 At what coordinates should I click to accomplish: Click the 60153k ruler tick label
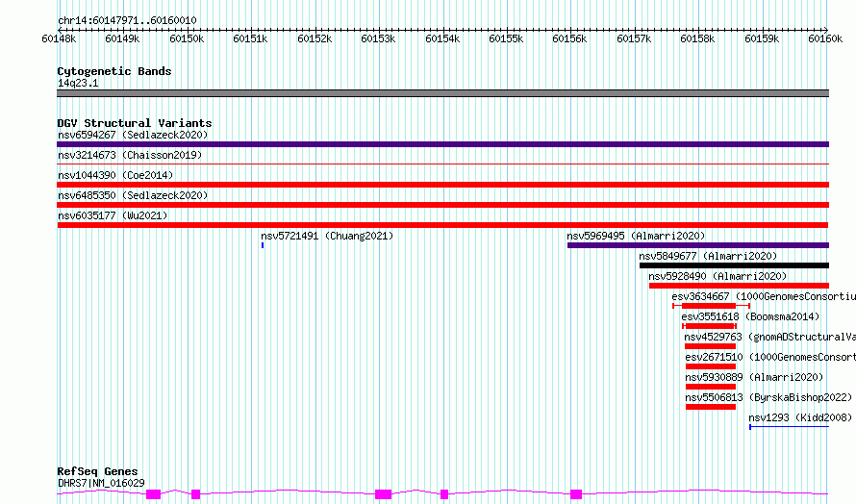tap(378, 38)
